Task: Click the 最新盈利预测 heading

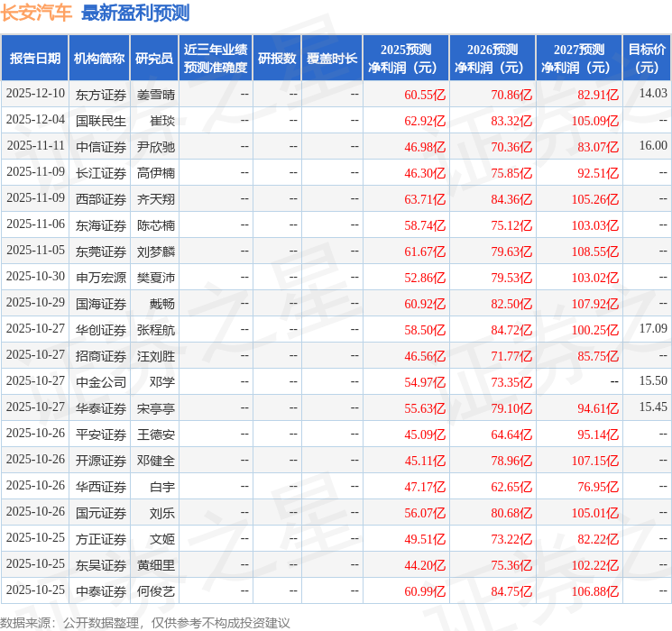Action: 135,13
